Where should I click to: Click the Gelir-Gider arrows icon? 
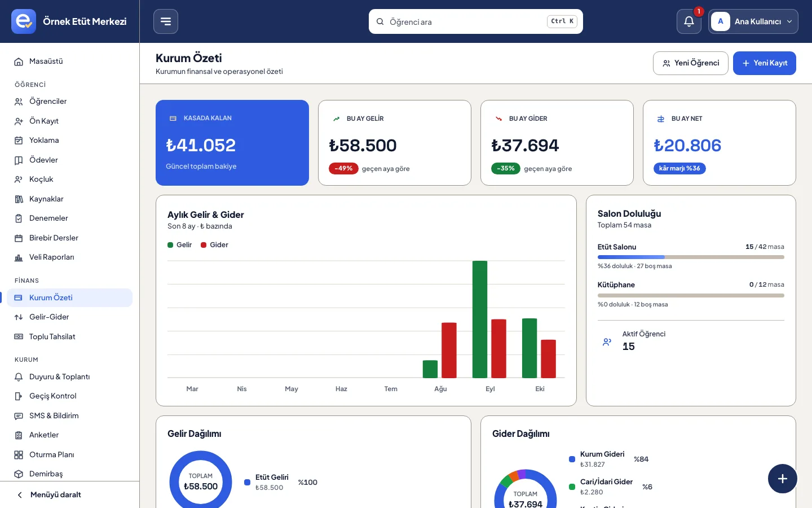(19, 317)
